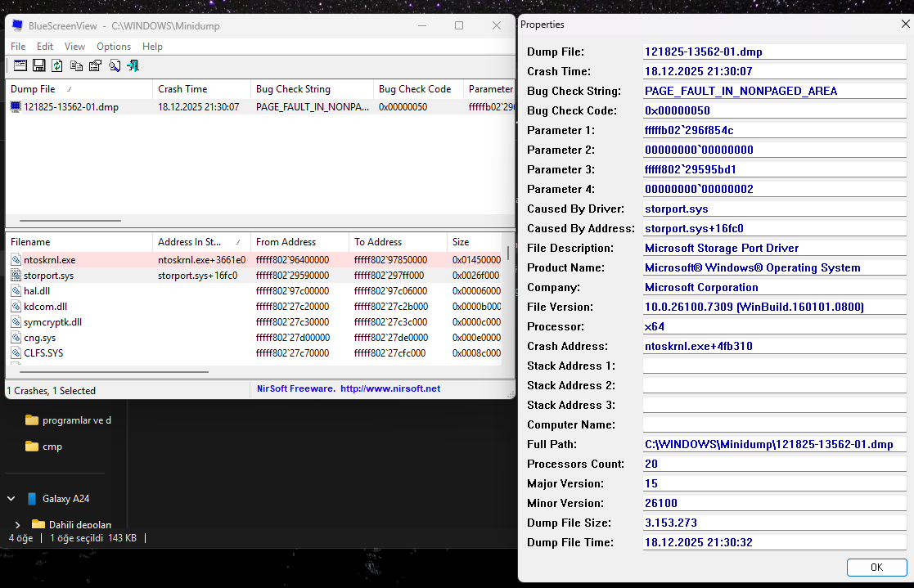Click the file icon beside cng.sys
The height and width of the screenshot is (588, 914).
16,338
